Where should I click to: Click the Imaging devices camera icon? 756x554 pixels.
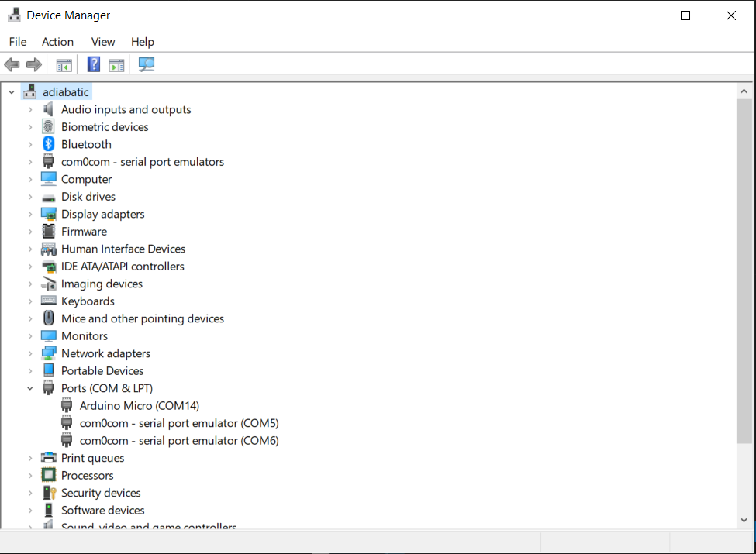coord(48,284)
